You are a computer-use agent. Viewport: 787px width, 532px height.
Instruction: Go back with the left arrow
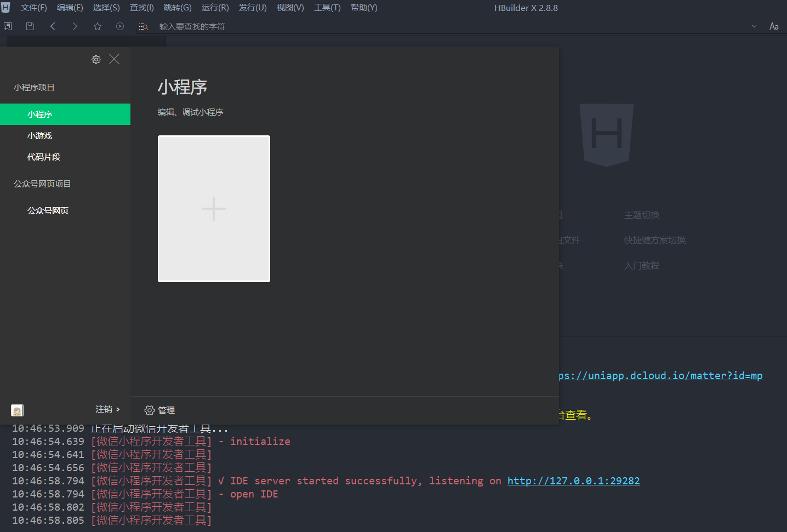pos(53,26)
